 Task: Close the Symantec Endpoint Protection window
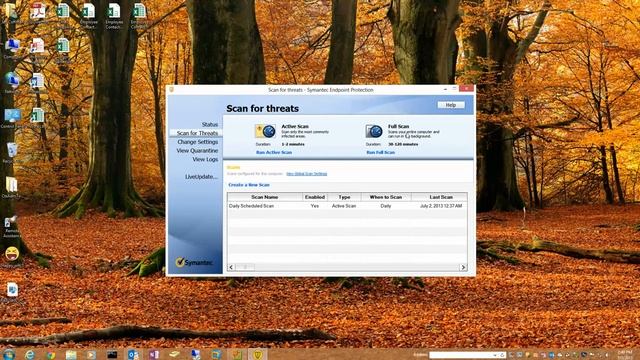pos(466,88)
